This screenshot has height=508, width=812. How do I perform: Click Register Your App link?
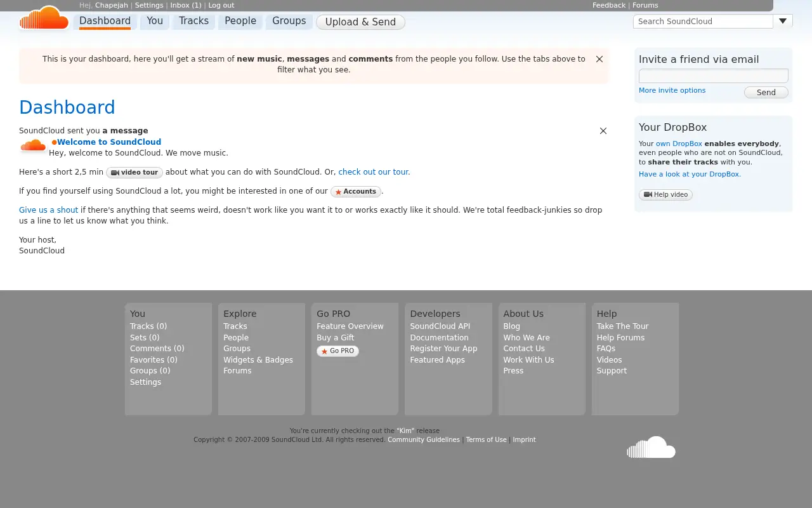click(x=443, y=349)
